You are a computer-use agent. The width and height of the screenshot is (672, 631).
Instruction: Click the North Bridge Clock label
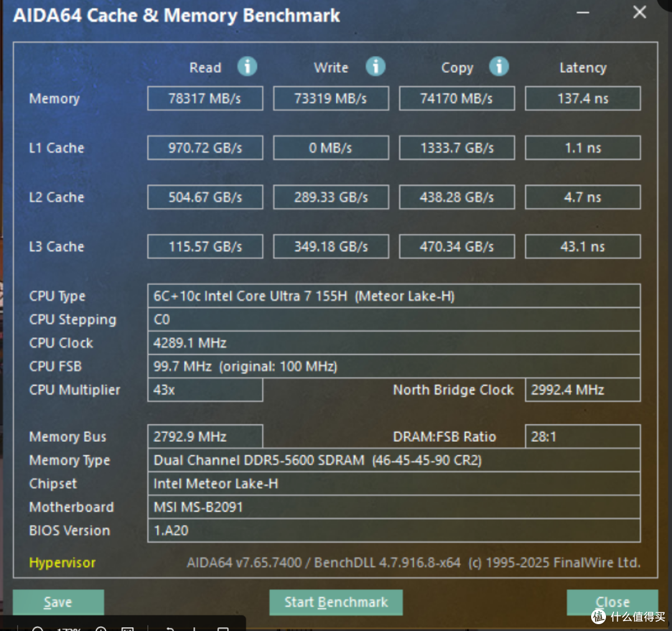(454, 390)
